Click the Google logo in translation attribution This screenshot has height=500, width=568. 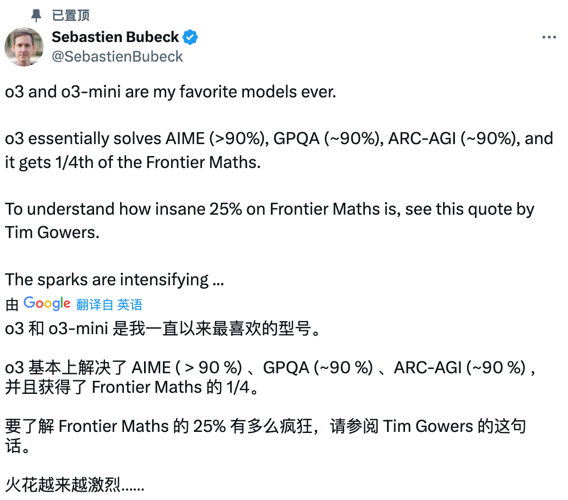point(47,303)
